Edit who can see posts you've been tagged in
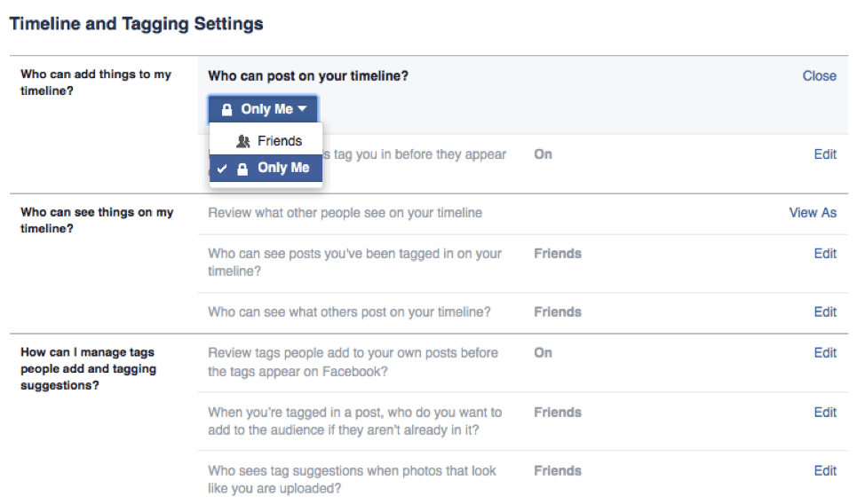The width and height of the screenshot is (865, 504). click(825, 254)
